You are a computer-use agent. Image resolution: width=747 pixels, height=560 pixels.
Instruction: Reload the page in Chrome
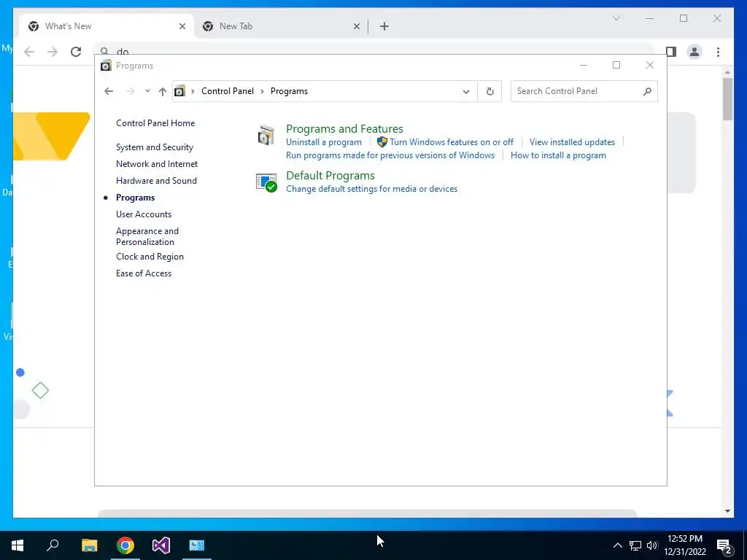pyautogui.click(x=76, y=52)
